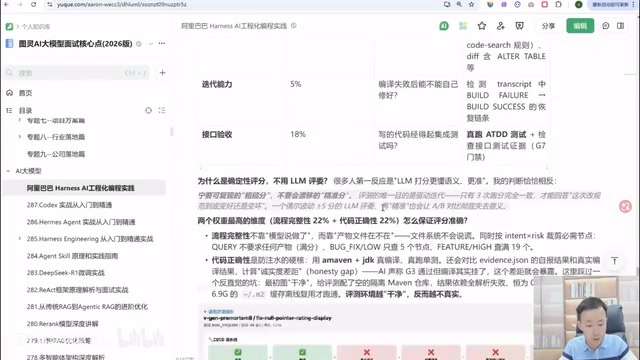Open 个人知识库 breadcrumb link
This screenshot has width=640, height=360.
point(36,27)
